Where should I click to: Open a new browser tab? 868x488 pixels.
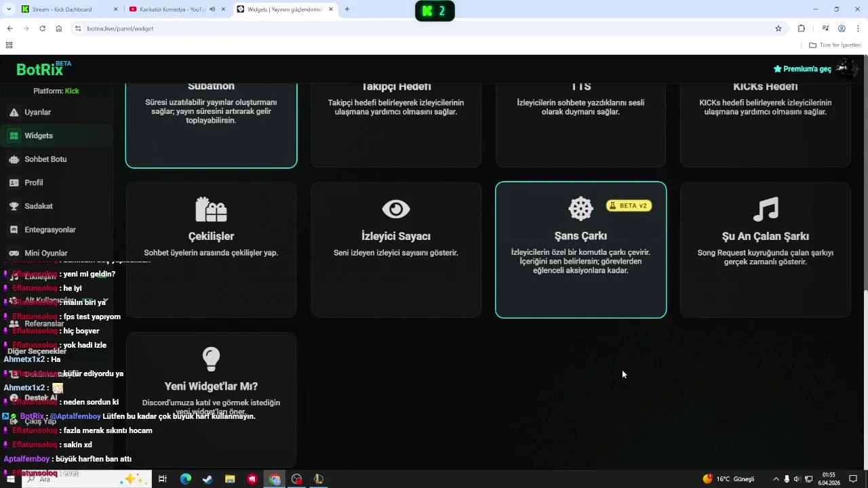coord(347,9)
